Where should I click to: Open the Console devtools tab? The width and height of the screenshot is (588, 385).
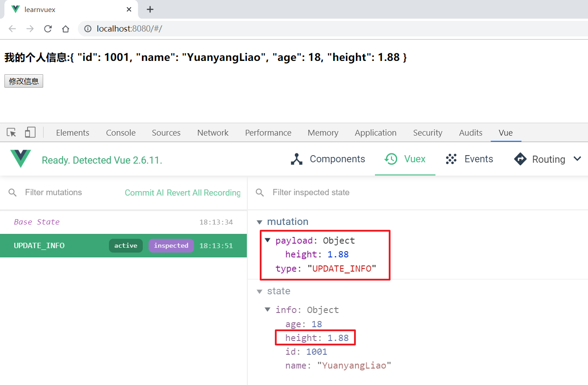tap(121, 132)
